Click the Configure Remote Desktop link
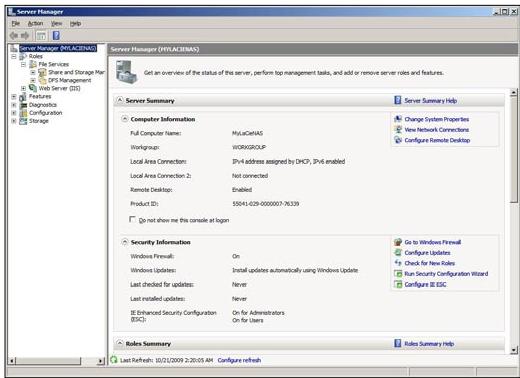The height and width of the screenshot is (378, 520). (437, 140)
